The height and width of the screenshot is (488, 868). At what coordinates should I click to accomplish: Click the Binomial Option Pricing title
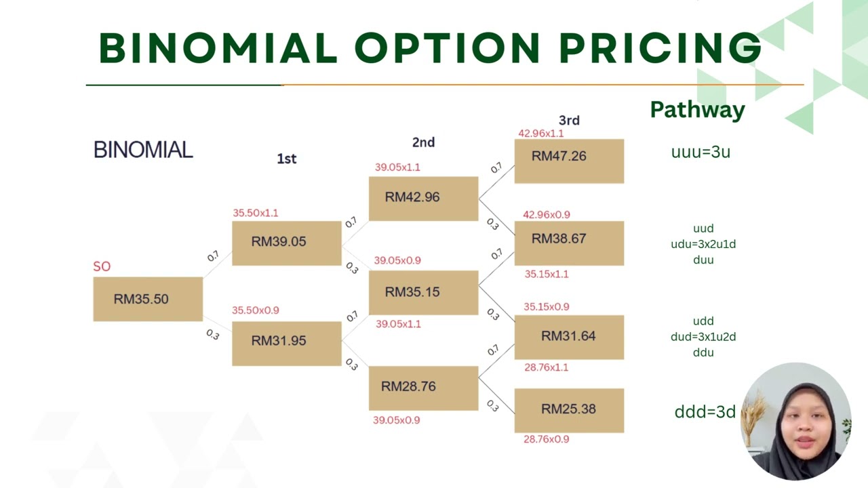[x=430, y=48]
